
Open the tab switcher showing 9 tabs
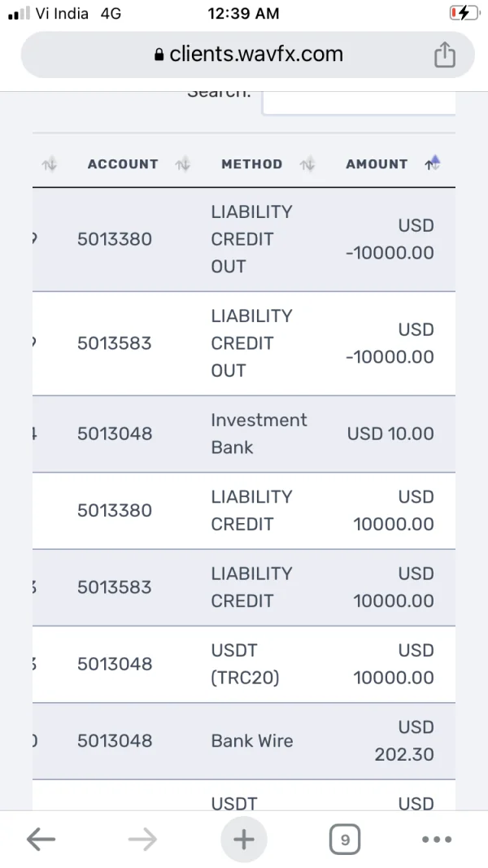pyautogui.click(x=345, y=840)
